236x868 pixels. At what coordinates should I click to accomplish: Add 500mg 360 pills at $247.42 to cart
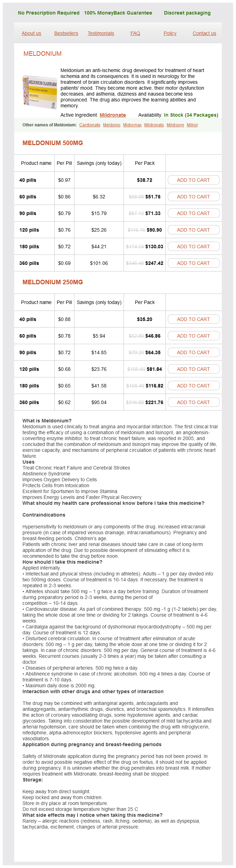click(x=193, y=263)
